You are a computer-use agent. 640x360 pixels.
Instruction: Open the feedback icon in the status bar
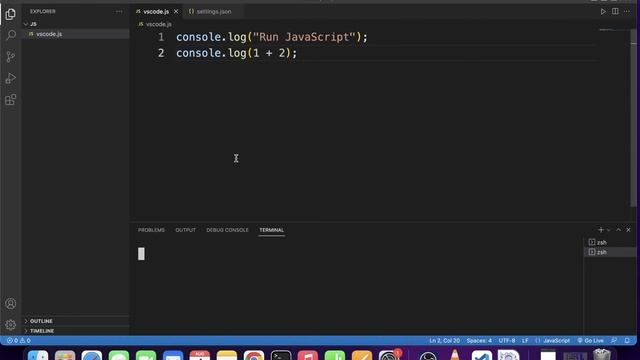[614, 340]
